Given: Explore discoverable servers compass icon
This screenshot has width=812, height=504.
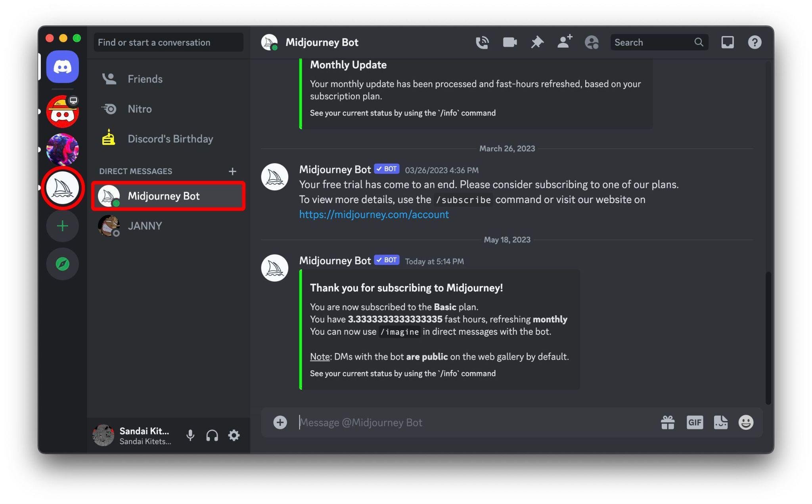Looking at the screenshot, I should click(62, 264).
